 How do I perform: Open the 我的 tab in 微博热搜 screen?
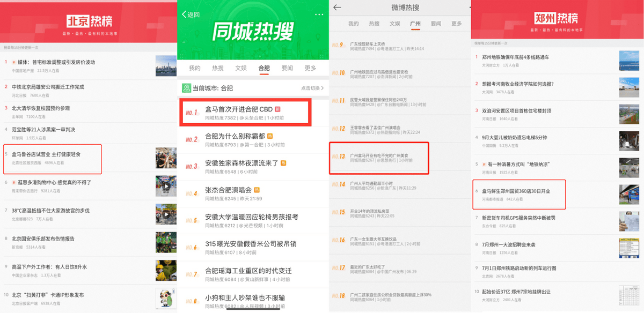(353, 24)
